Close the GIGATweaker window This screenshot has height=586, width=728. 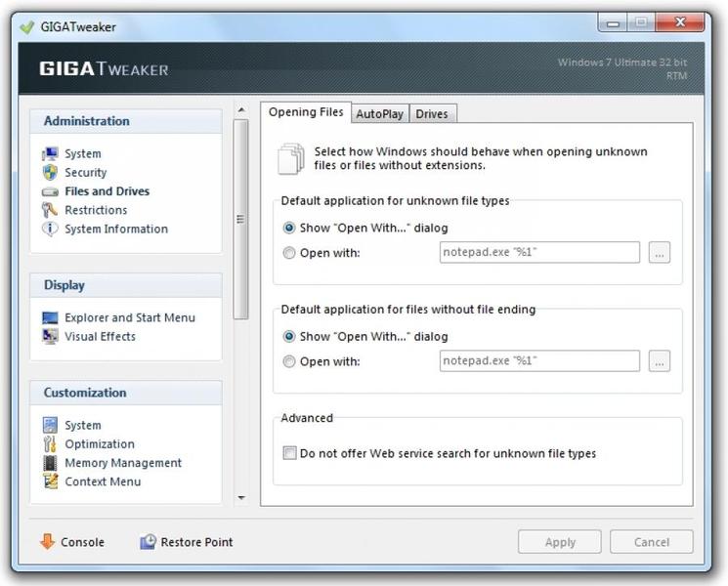(680, 22)
